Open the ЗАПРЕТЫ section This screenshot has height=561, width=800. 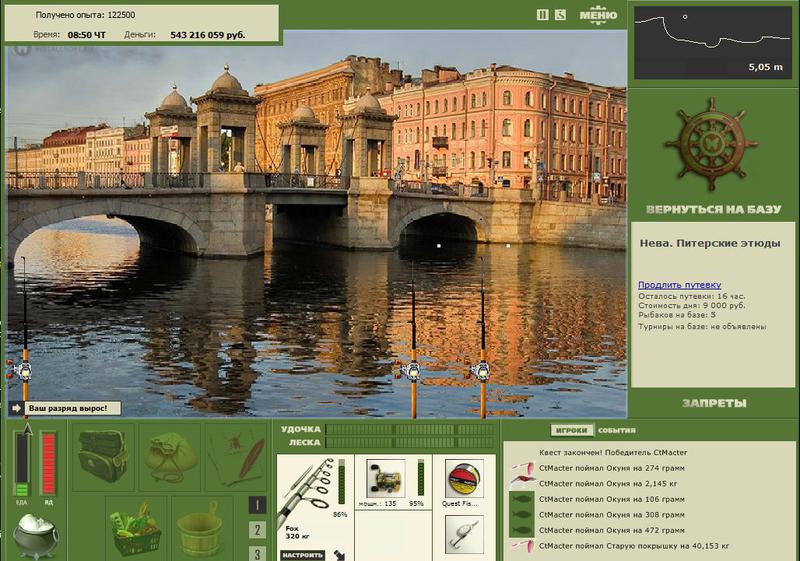714,403
